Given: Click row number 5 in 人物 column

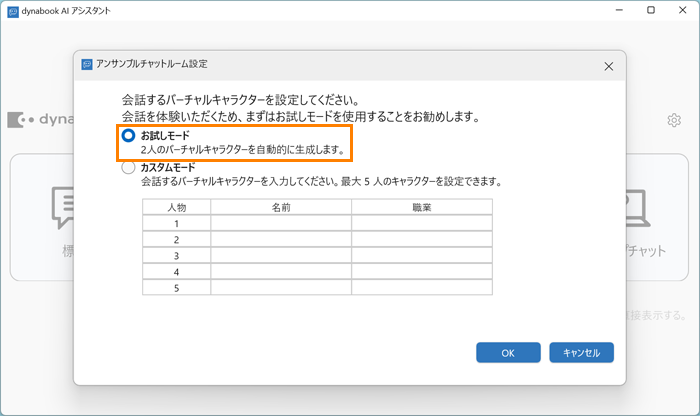Looking at the screenshot, I should point(176,287).
